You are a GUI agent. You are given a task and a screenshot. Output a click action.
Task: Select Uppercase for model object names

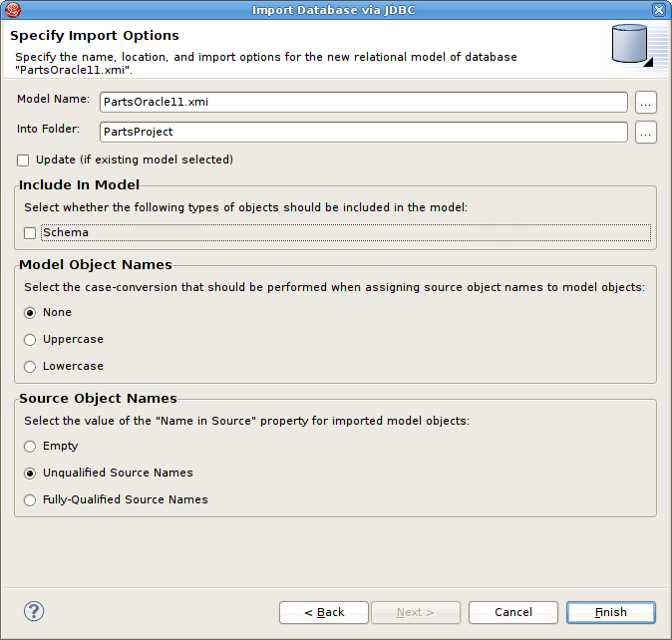click(x=30, y=340)
